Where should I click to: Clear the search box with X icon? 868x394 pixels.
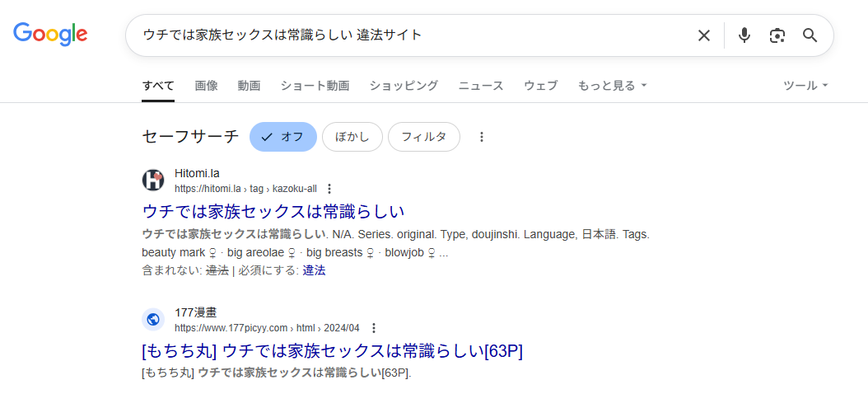(x=703, y=35)
